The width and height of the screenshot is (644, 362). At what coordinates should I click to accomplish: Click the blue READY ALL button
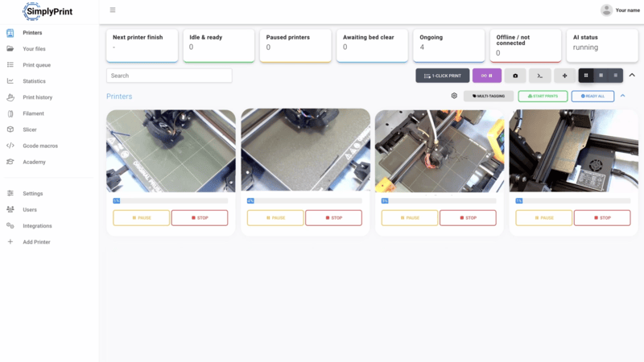point(592,96)
